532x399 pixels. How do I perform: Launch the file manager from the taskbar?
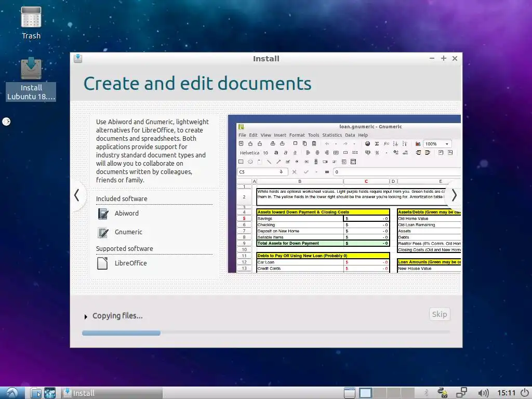pyautogui.click(x=35, y=393)
